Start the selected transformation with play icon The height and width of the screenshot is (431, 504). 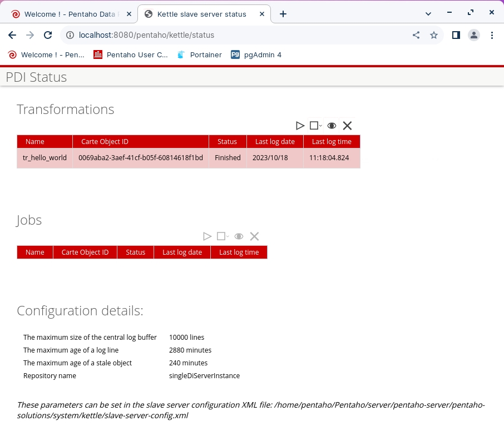point(300,126)
